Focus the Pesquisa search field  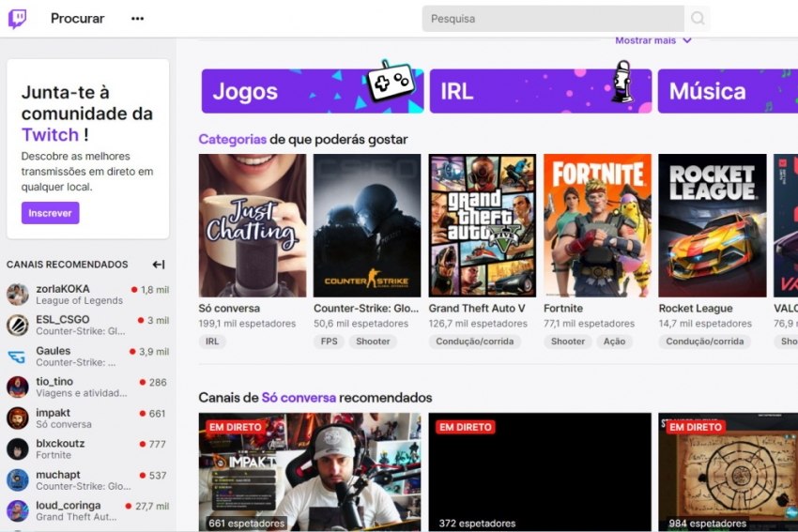[x=553, y=19]
